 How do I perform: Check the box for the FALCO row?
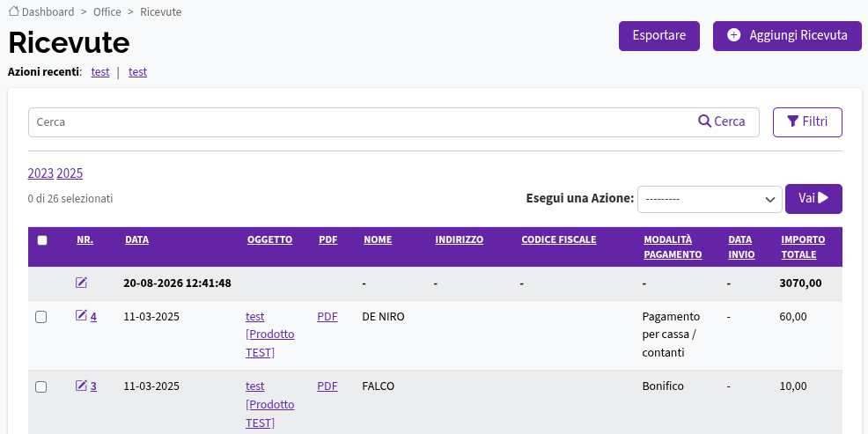[x=41, y=387]
